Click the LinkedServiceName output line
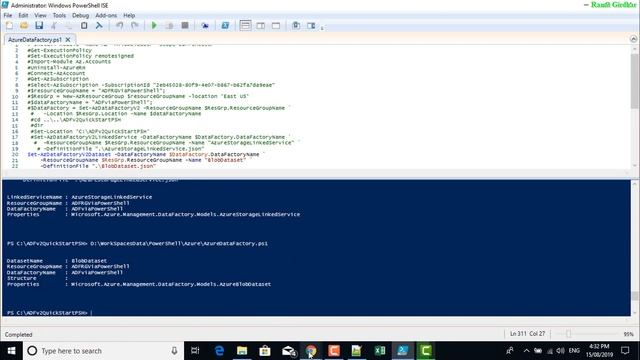Screen dimensions: 640x360 point(79,197)
